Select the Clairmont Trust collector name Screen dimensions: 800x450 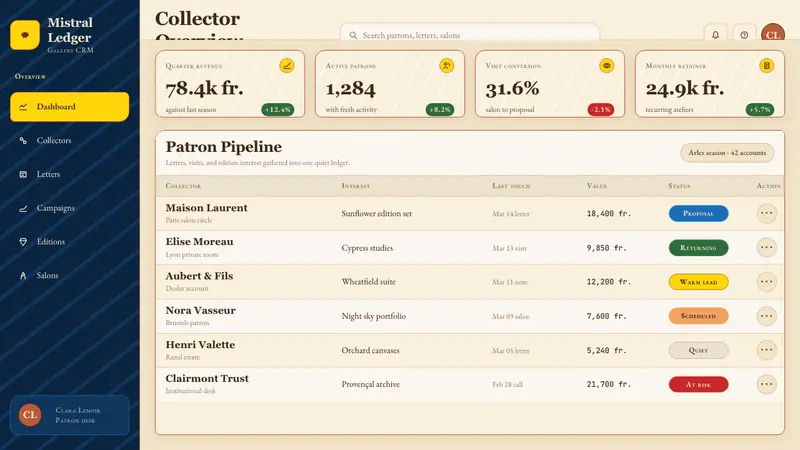pos(207,379)
